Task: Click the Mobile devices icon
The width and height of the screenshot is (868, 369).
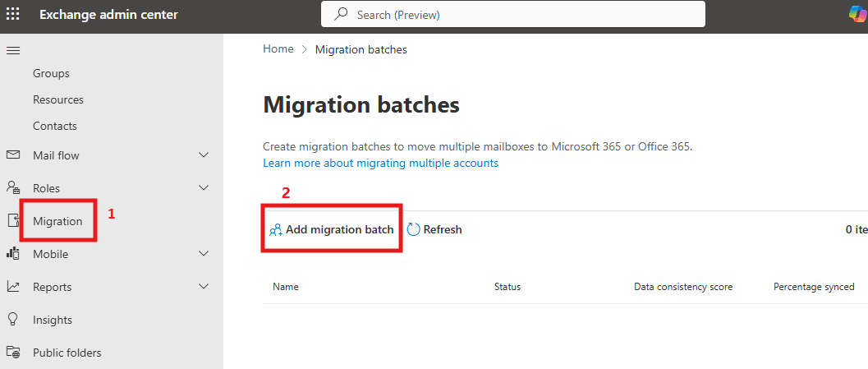Action: pos(13,254)
